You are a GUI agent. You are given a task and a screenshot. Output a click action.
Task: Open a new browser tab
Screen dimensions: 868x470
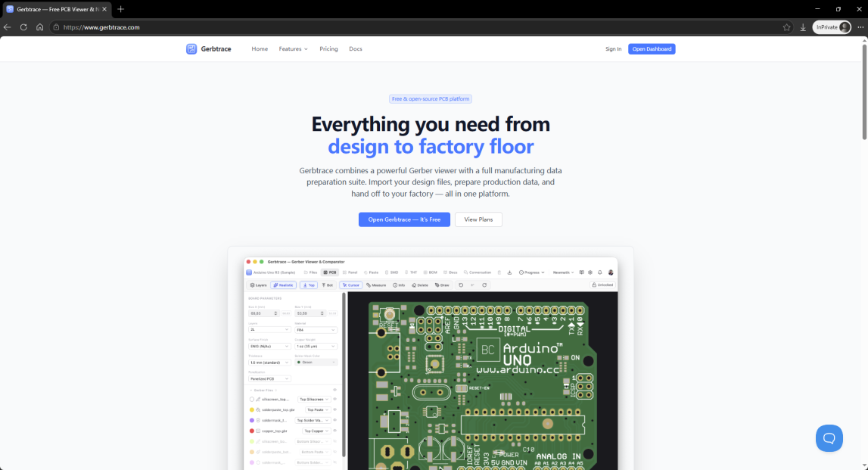[x=120, y=9]
